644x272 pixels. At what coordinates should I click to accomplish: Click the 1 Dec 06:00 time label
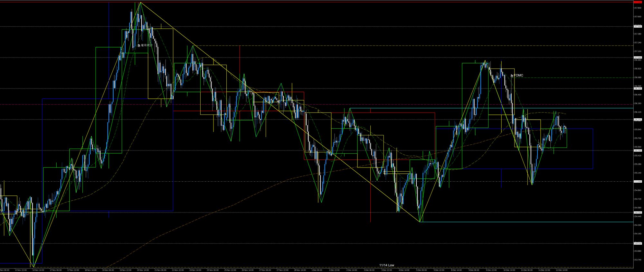click(x=317, y=270)
